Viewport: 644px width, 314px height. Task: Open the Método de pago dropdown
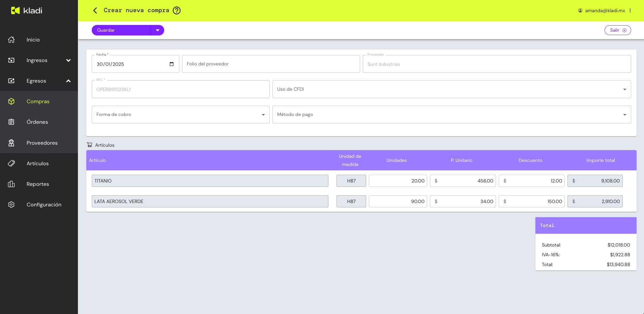tap(451, 115)
